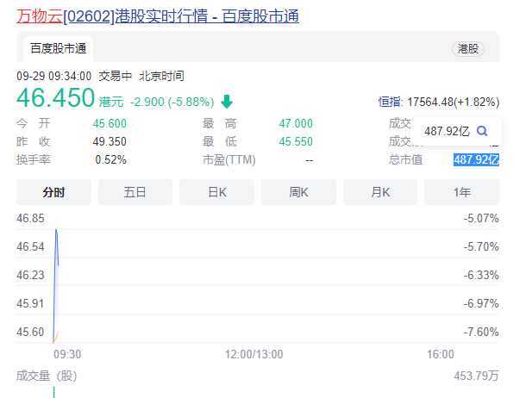Click the highlighted 总市值 value
This screenshot has width=532, height=398.
[x=476, y=159]
